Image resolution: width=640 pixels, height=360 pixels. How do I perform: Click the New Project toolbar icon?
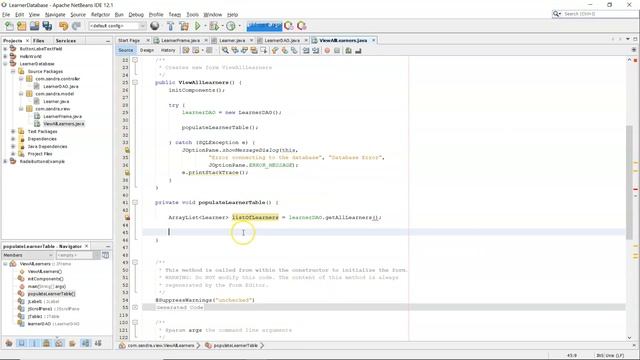22,26
